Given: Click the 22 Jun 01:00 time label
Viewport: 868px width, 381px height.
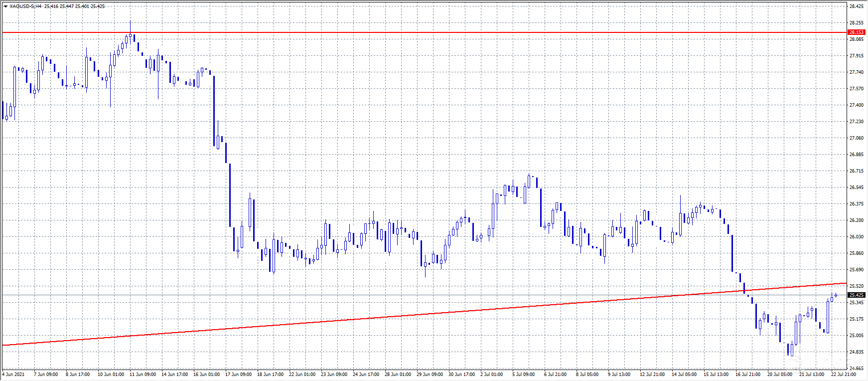Looking at the screenshot, I should coord(302,375).
